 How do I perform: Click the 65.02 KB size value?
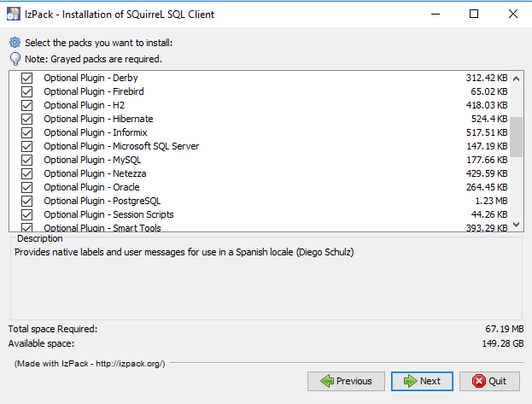pyautogui.click(x=489, y=91)
